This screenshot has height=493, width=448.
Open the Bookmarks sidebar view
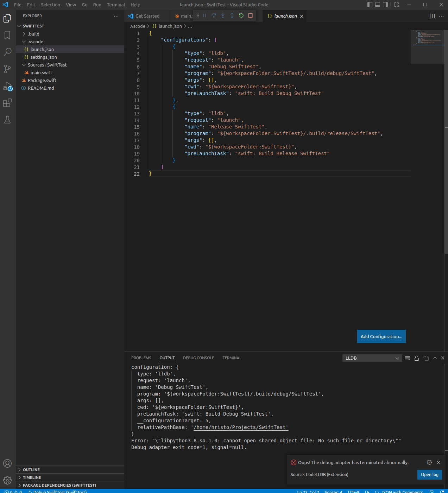click(7, 35)
